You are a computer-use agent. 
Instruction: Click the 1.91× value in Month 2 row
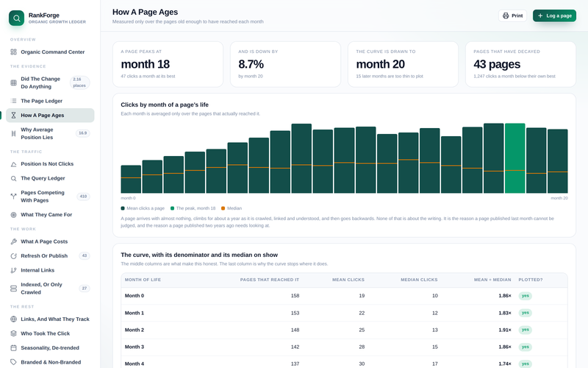505,330
